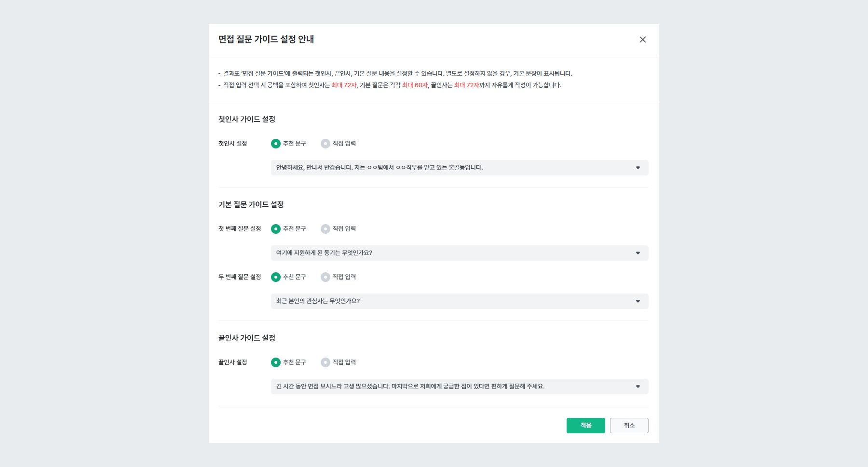Select 추천 문구 for 첫인사 설정
Viewport: 868px width, 467px height.
(275, 143)
